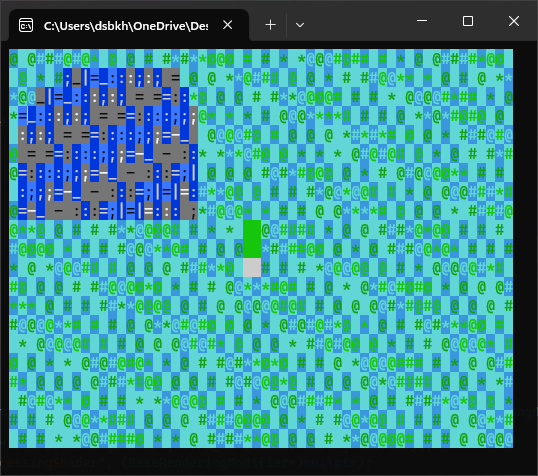This screenshot has width=538, height=476.
Task: Maximize the terminal window
Action: 468,21
